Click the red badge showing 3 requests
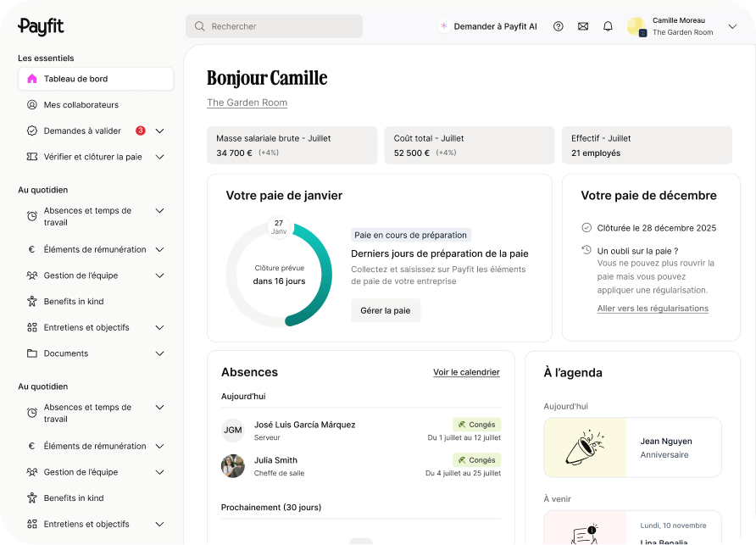The height and width of the screenshot is (545, 756). (x=141, y=131)
